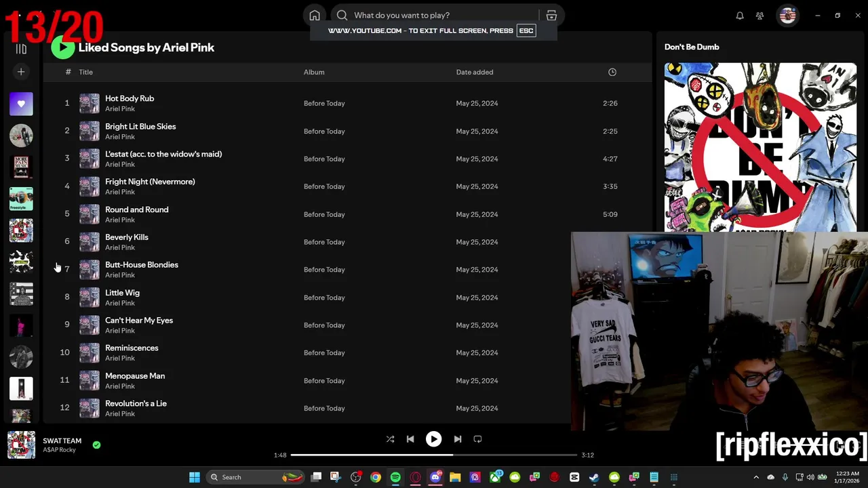Screen dimensions: 868x488
Task: Open Freestyle playlist in sidebar
Action: click(x=21, y=199)
